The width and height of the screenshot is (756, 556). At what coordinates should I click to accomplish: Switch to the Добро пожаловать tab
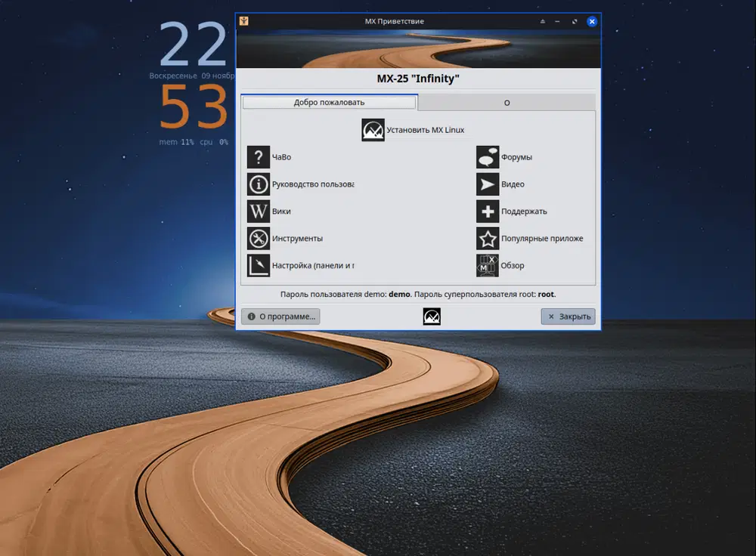coord(330,102)
